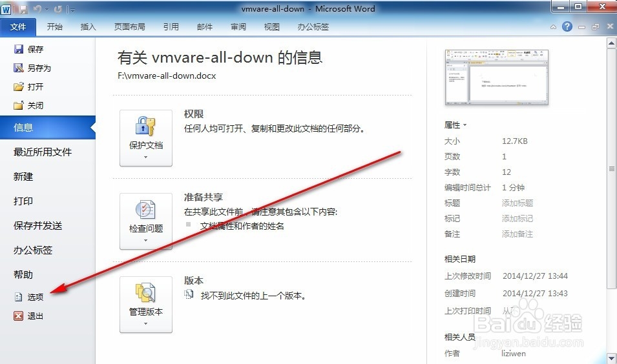The image size is (617, 364).
Task: Click the document preview thumbnail
Action: click(x=497, y=77)
